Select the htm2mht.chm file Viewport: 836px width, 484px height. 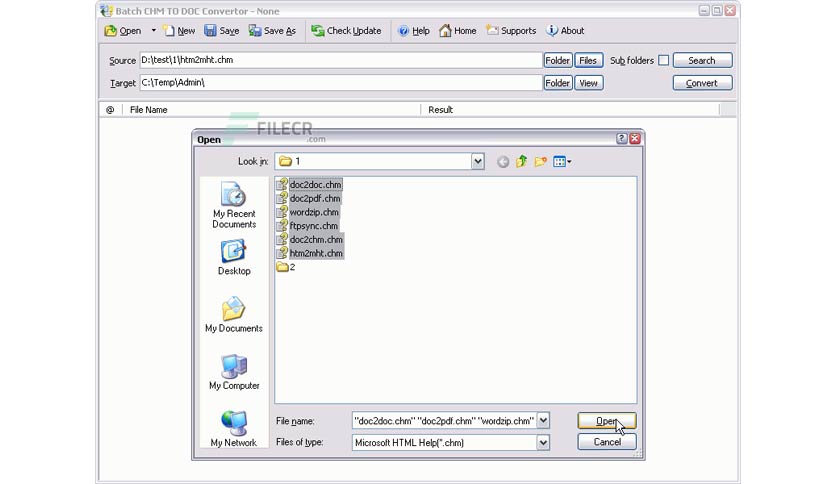[x=310, y=254]
